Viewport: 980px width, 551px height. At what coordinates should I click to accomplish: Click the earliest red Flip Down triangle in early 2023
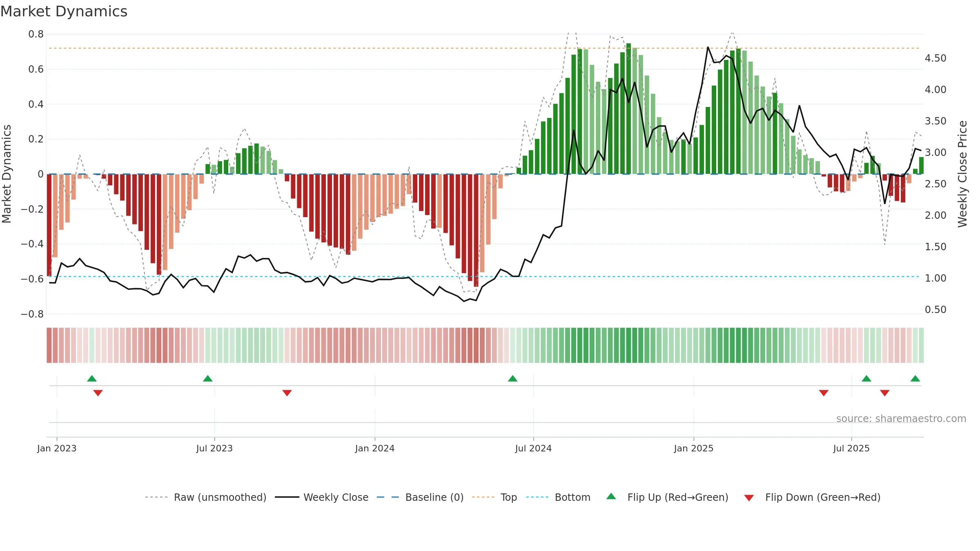[x=98, y=393]
